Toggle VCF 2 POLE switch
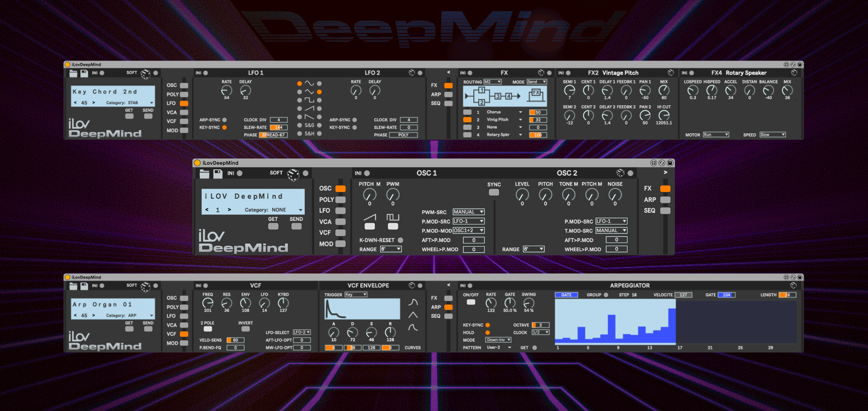868x411 pixels. pos(208,329)
